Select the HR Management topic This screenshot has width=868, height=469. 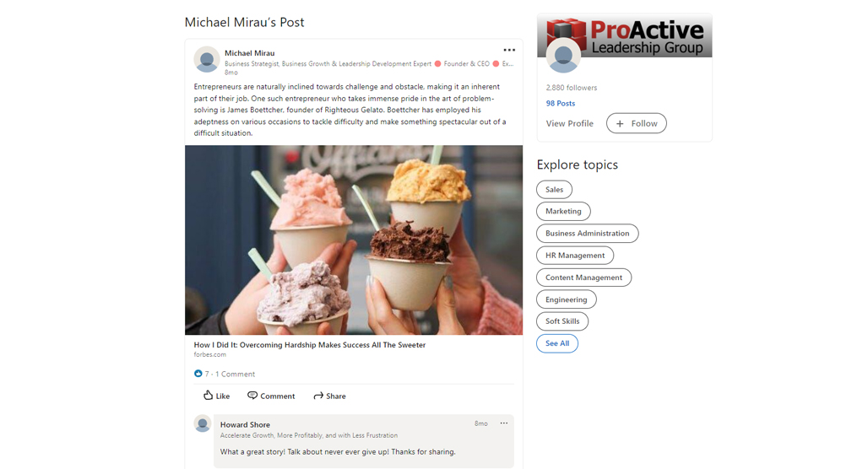575,256
